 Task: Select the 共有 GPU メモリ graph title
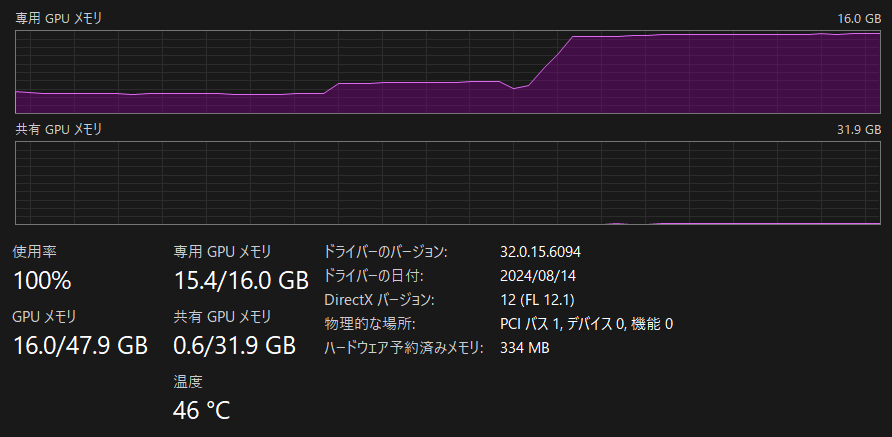58,130
